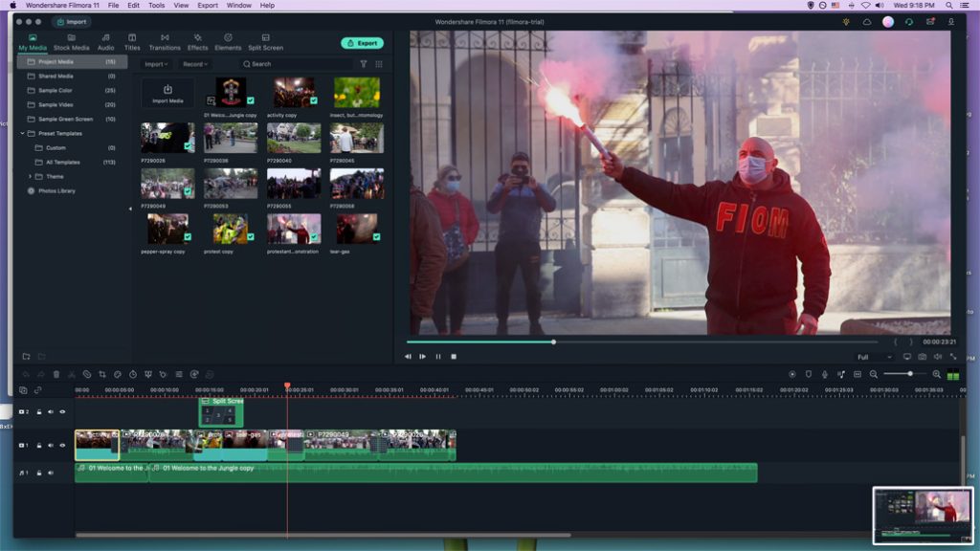
Task: Click the Export button
Action: (362, 43)
